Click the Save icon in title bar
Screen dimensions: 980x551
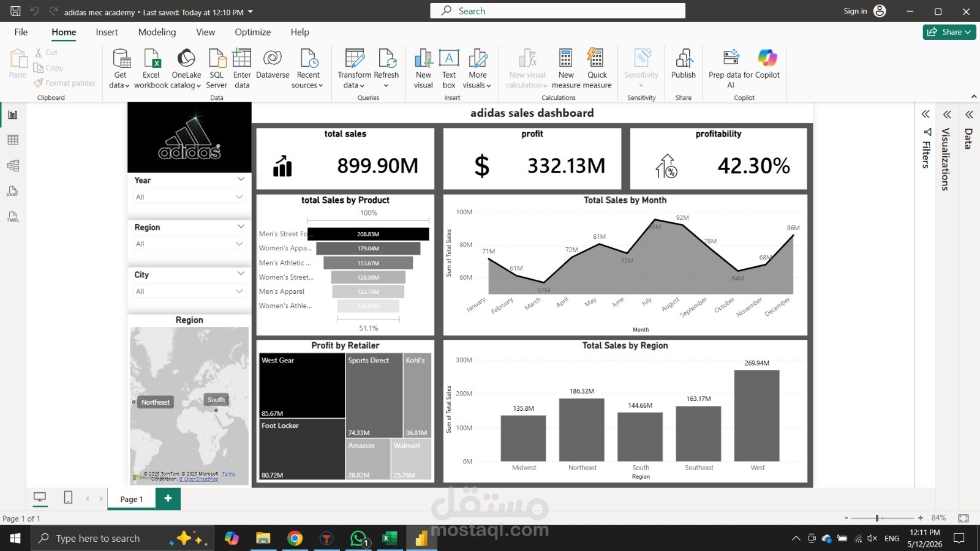pos(15,11)
